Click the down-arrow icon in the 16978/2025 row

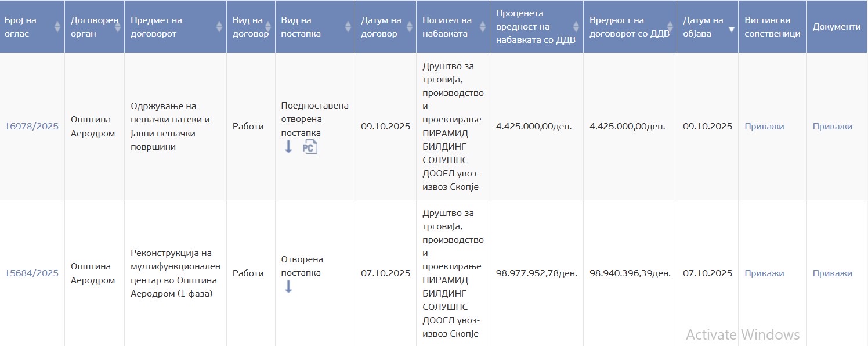288,147
